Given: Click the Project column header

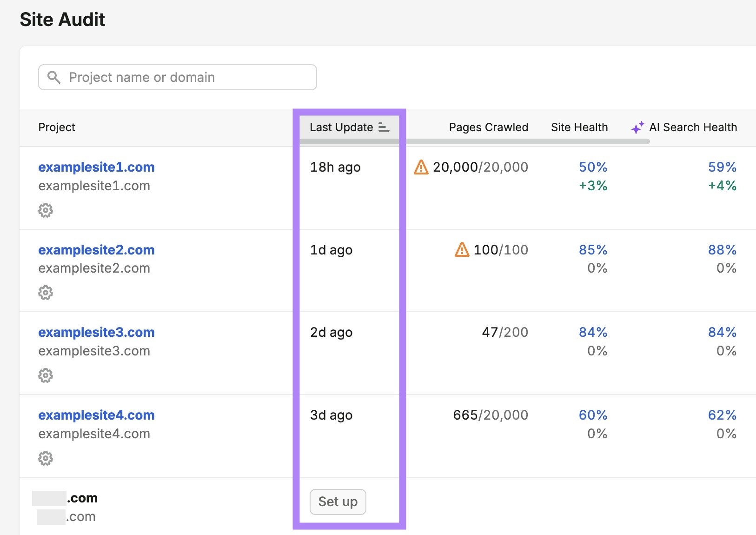Looking at the screenshot, I should [57, 127].
